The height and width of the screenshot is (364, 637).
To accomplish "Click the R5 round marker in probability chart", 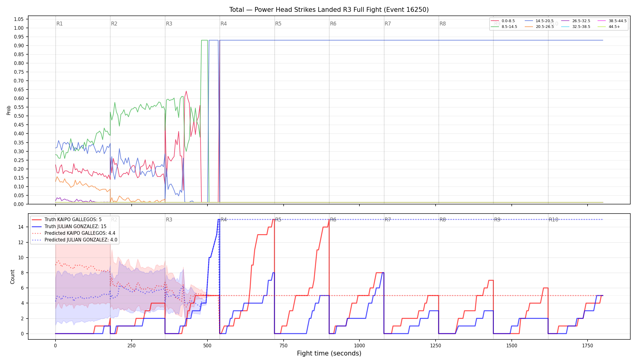I will (x=278, y=24).
